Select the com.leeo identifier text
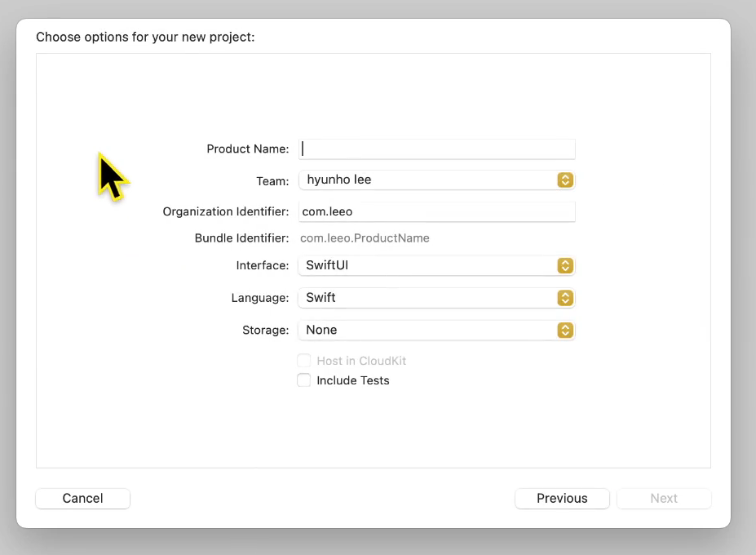The width and height of the screenshot is (756, 555). point(326,211)
